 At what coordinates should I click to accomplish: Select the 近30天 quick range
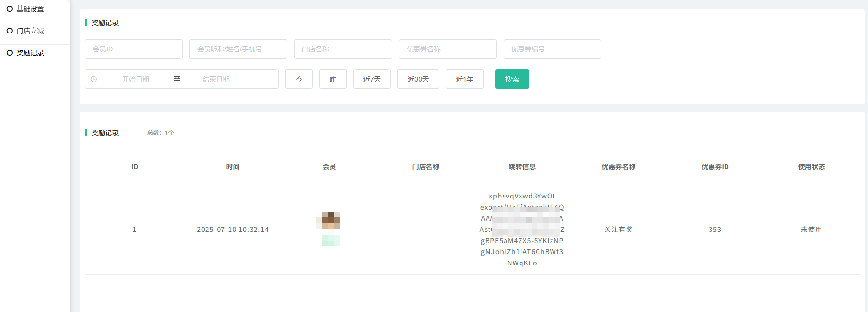click(418, 79)
